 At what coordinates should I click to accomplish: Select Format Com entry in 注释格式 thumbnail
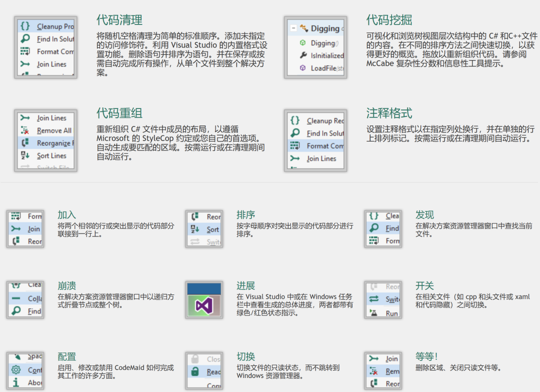pyautogui.click(x=316, y=145)
